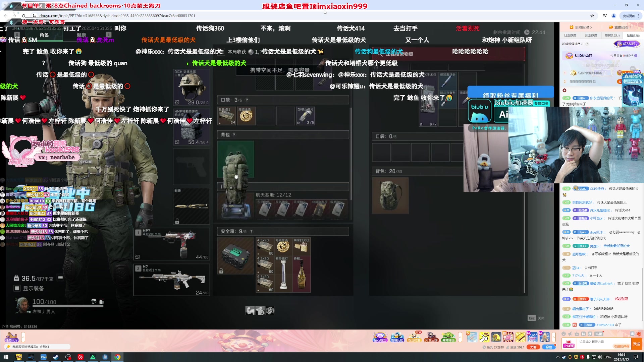The height and width of the screenshot is (362, 644).
Task: Show hidden system tray icons
Action: 558,357
